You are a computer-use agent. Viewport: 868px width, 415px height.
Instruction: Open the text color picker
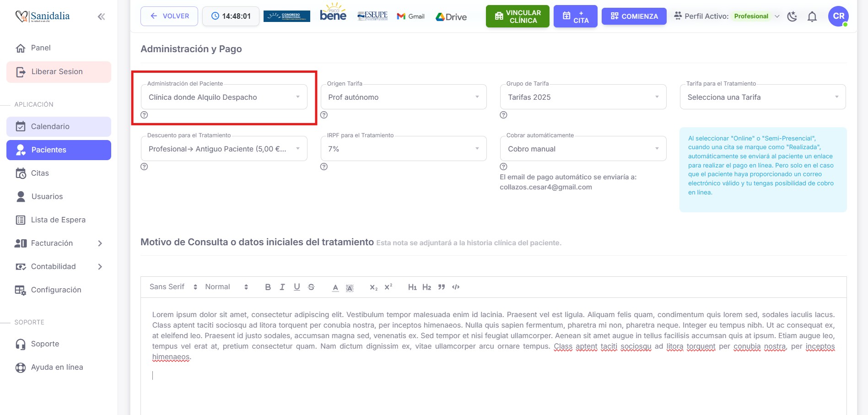tap(335, 287)
